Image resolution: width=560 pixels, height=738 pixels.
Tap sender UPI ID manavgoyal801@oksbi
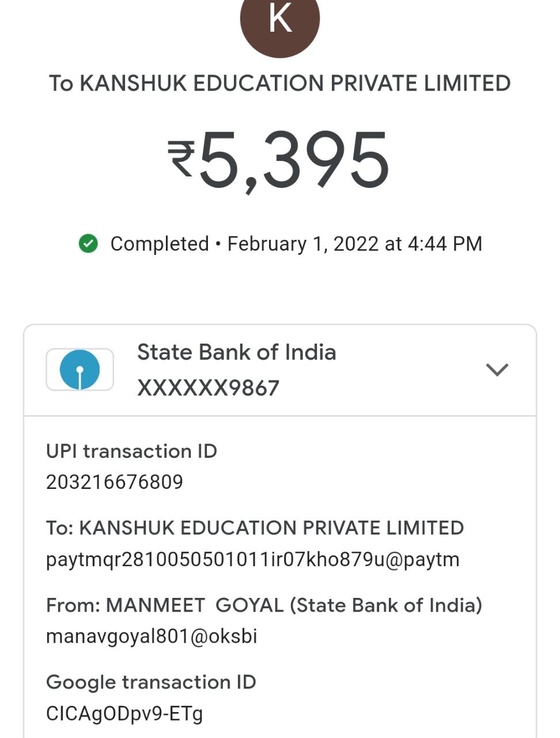point(152,637)
